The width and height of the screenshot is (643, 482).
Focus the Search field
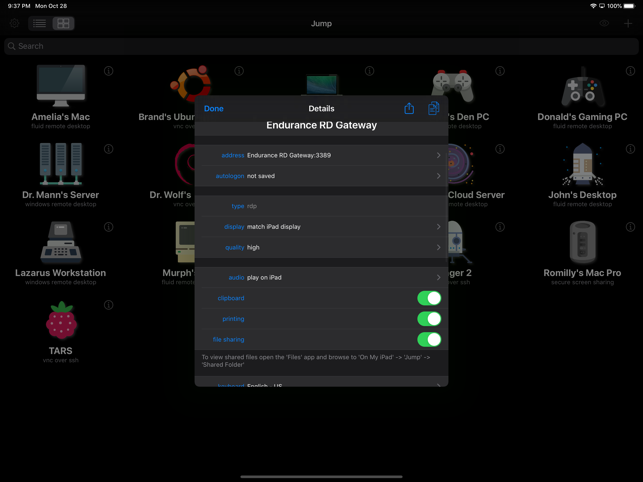[x=321, y=46]
